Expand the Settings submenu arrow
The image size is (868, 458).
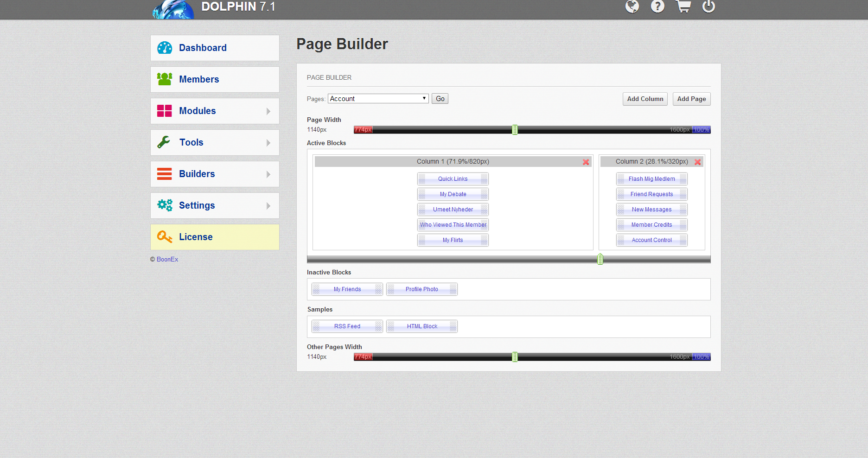pos(268,206)
